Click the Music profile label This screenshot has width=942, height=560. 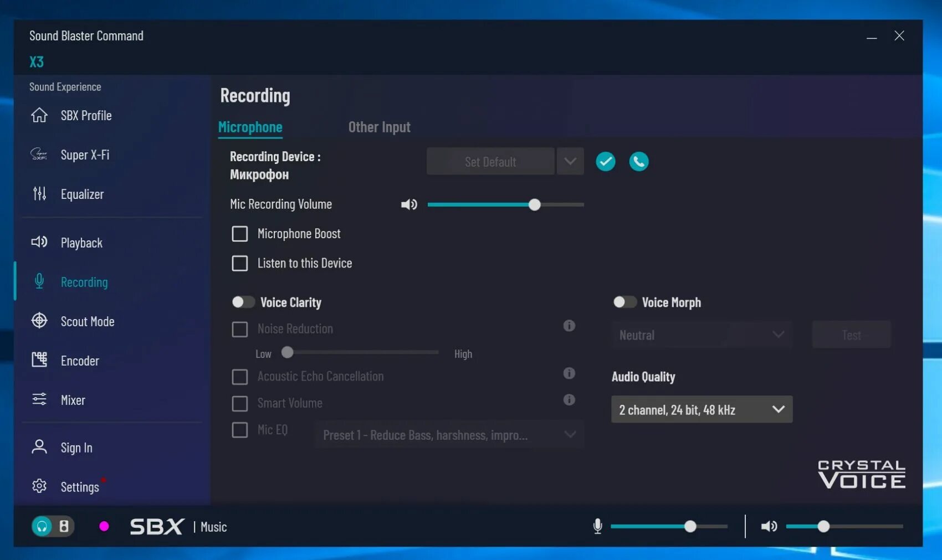(x=214, y=527)
